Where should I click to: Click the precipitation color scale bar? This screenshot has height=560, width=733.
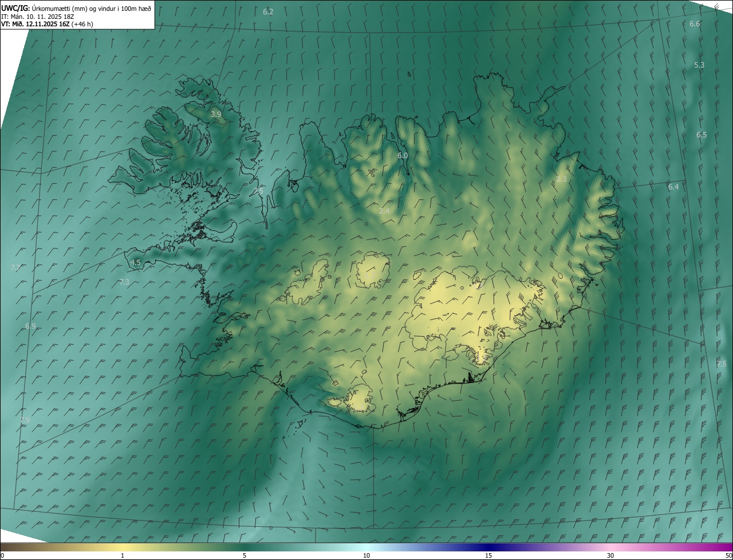(x=366, y=547)
